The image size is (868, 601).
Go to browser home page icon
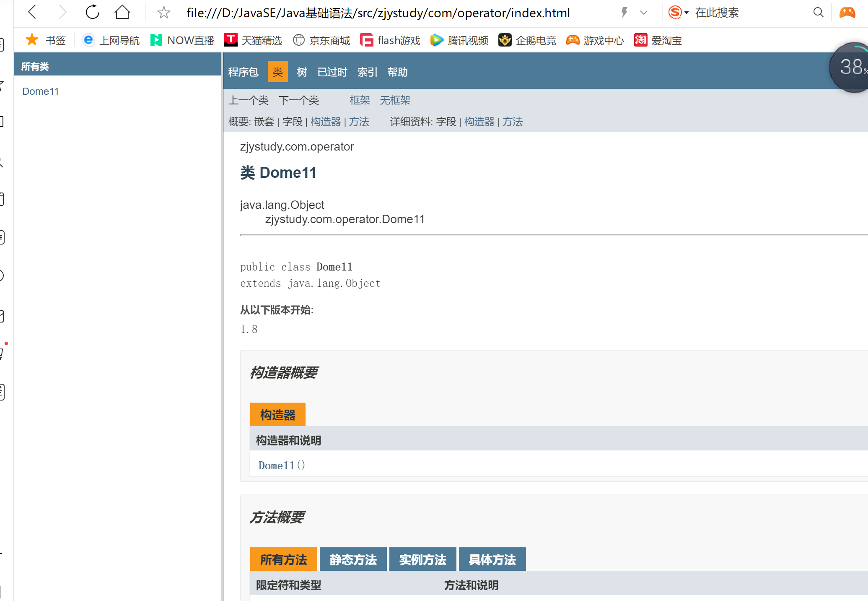click(122, 12)
